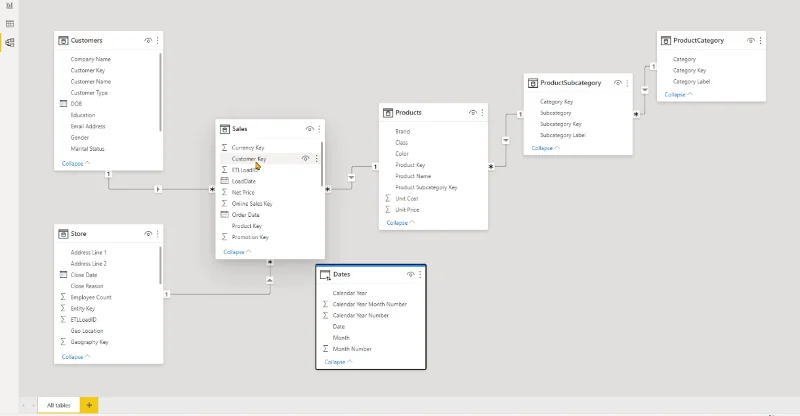Select Subcategory Label field in ProductSubcategory
The height and width of the screenshot is (416, 800).
[x=563, y=135]
